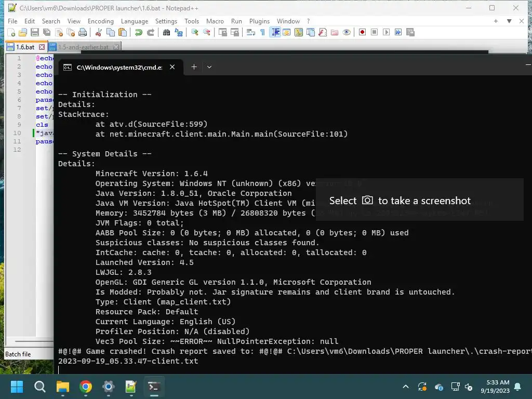
Task: Close the 1.6.bat tab
Action: (42, 47)
